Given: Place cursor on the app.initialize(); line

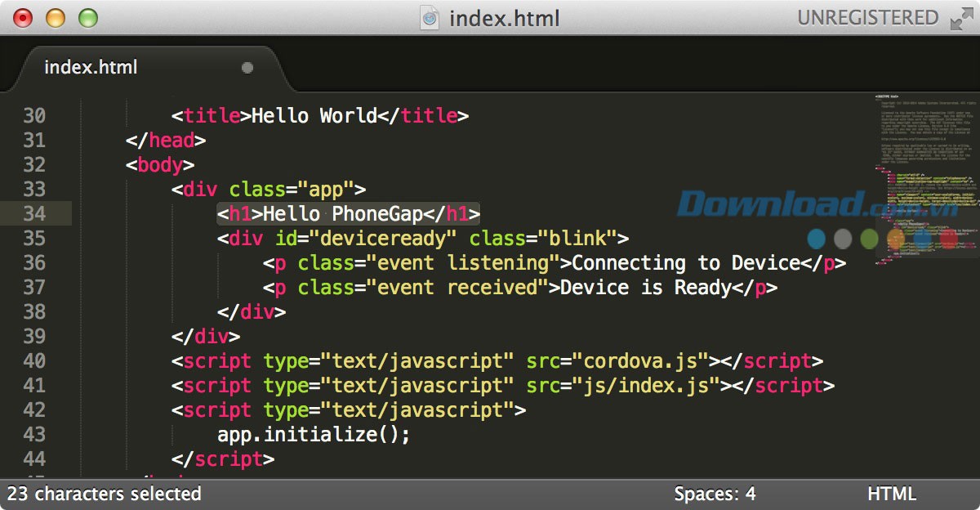Looking at the screenshot, I should (314, 435).
